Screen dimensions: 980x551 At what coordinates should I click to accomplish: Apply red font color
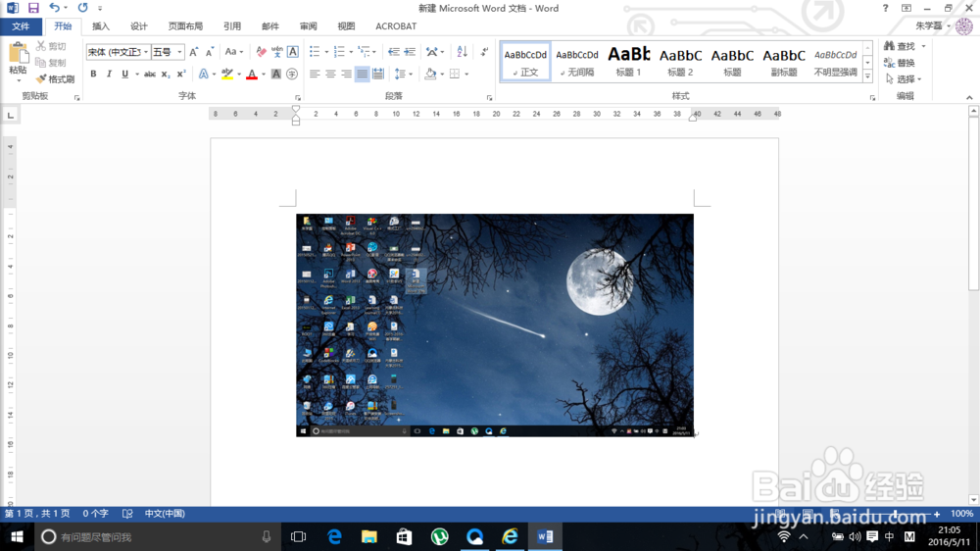coord(252,74)
